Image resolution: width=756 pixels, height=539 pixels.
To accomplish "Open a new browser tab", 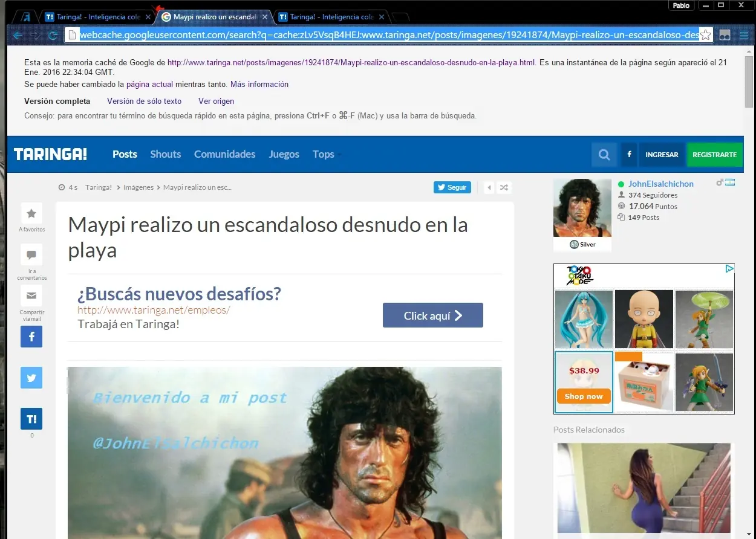I will click(x=400, y=17).
